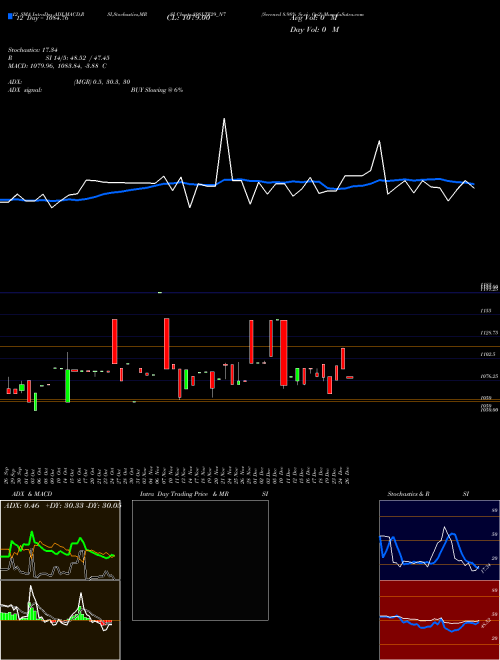Click the 'Avg Vol: 0 M' label
The width and height of the screenshot is (500, 660).
coord(314,19)
